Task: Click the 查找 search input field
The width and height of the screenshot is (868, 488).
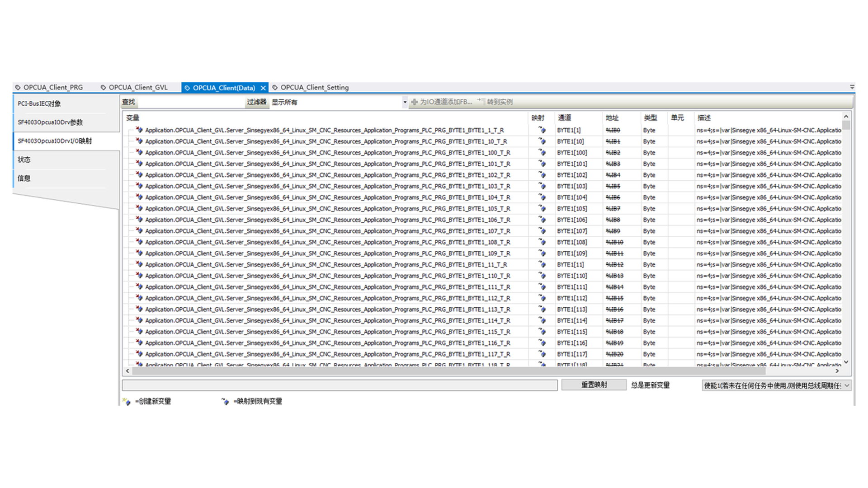Action: 190,103
